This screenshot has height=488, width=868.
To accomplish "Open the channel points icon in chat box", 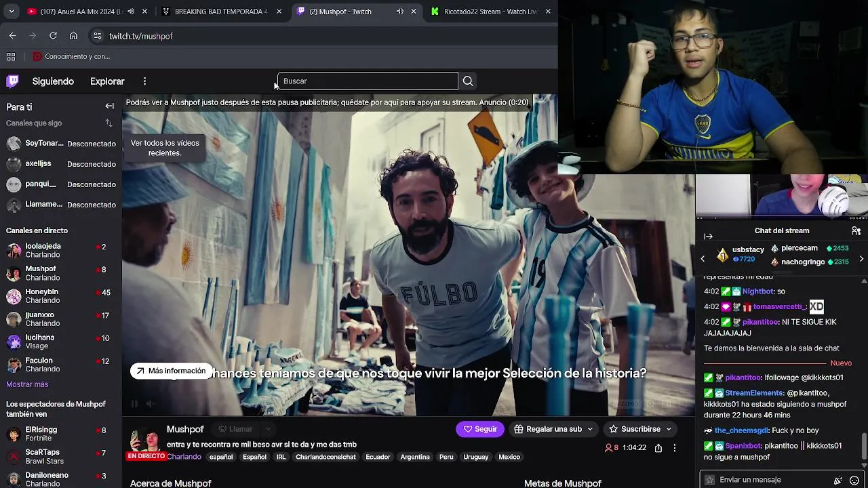I will 838,480.
